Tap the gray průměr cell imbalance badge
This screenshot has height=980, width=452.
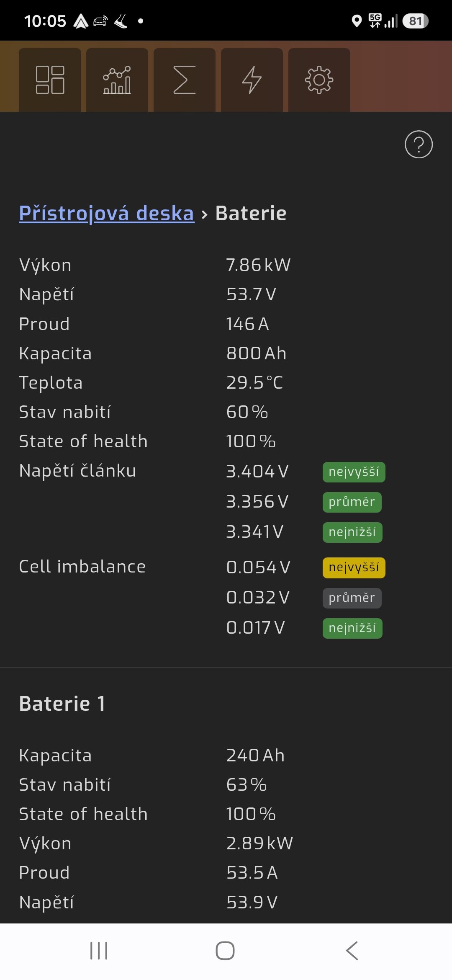click(x=352, y=598)
